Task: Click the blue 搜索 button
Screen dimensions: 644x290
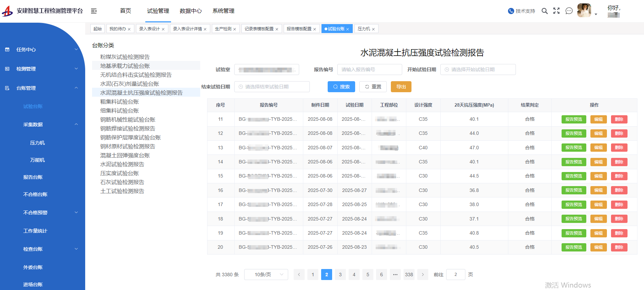Action: point(341,87)
